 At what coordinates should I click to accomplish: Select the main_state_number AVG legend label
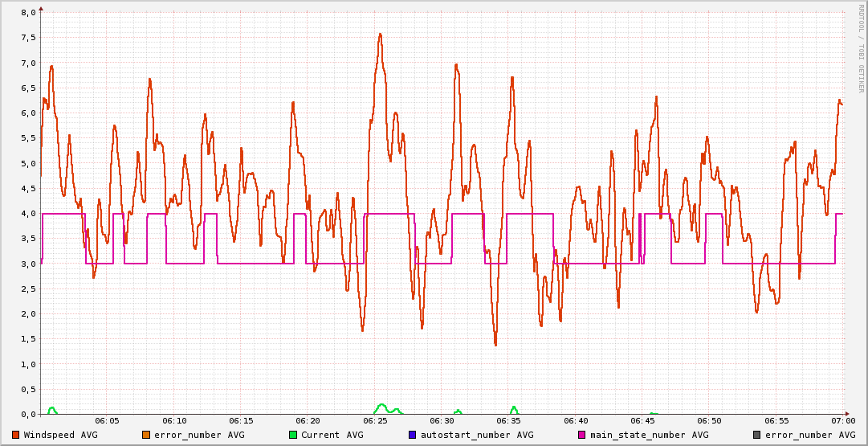pyautogui.click(x=650, y=435)
